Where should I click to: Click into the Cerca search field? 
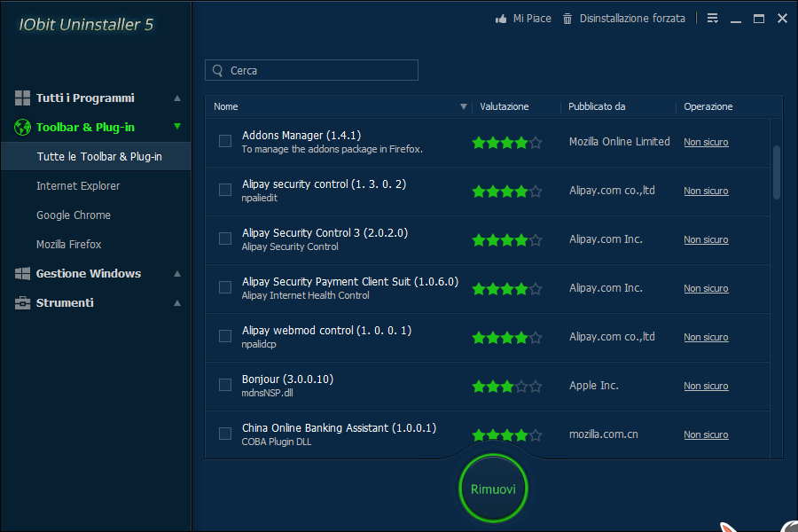coord(311,70)
